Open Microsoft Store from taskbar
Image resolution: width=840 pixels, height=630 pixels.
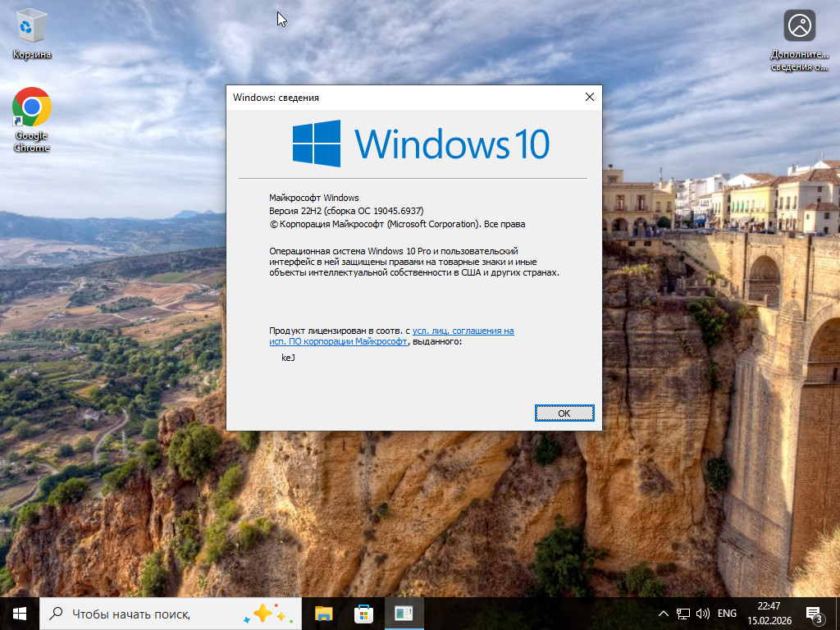click(363, 614)
